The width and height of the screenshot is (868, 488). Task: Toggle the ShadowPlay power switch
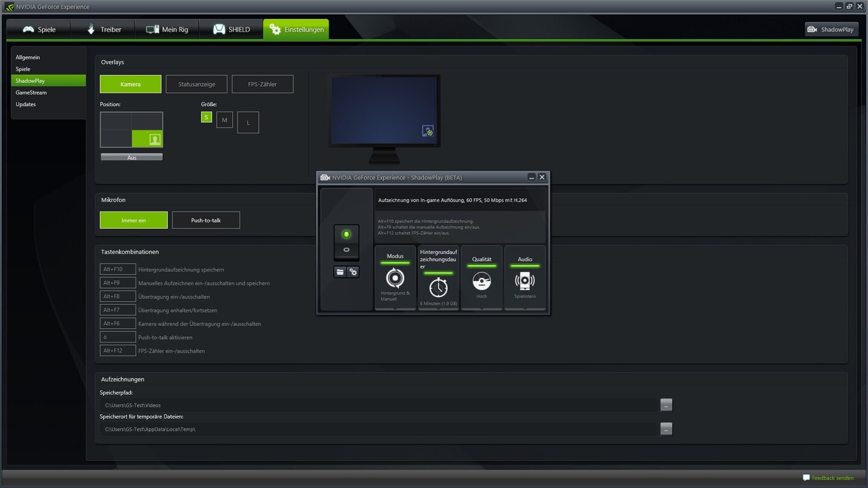(346, 242)
